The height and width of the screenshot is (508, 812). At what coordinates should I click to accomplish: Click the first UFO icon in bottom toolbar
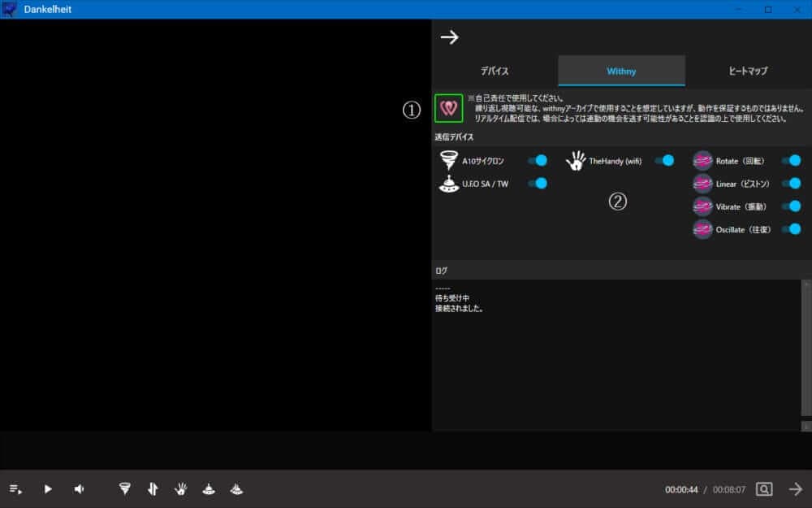point(208,489)
